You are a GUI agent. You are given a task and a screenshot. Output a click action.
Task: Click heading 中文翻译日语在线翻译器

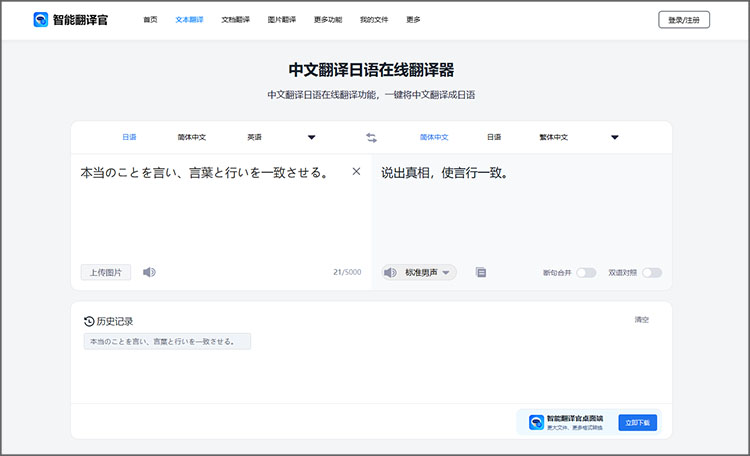[371, 70]
